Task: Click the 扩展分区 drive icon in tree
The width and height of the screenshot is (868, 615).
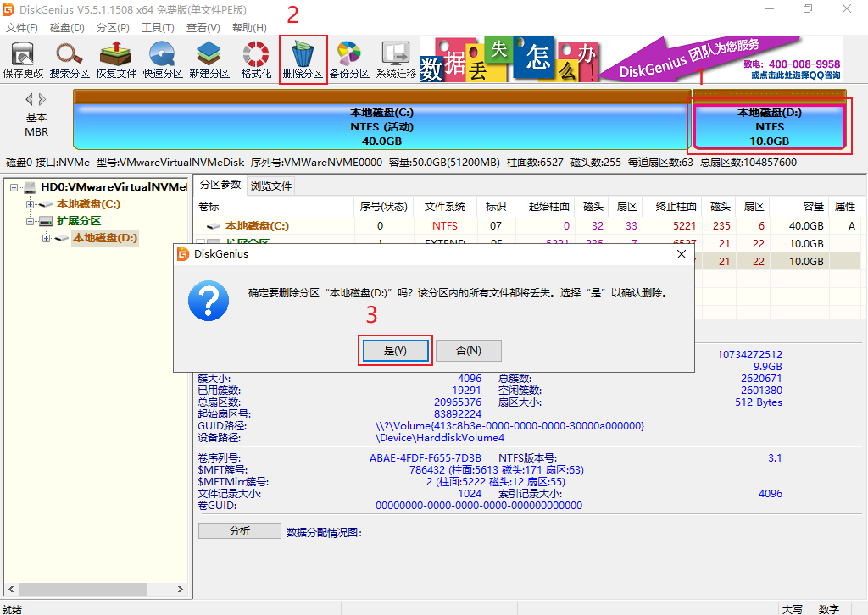Action: pos(46,221)
